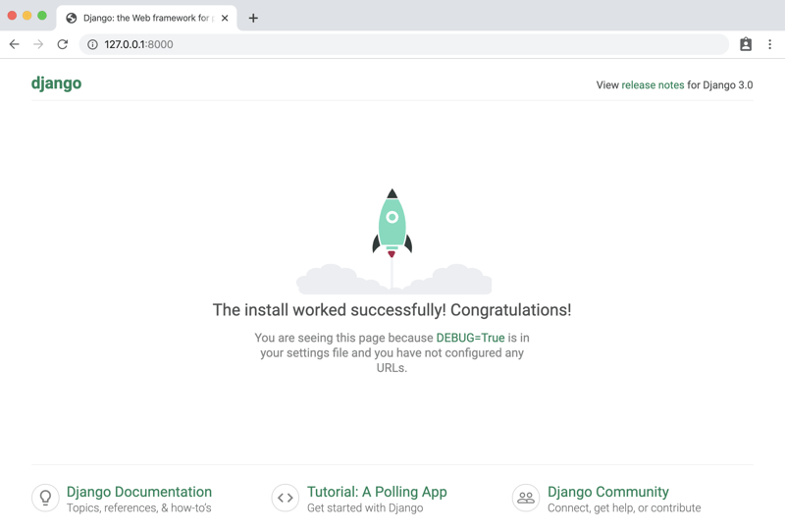Select the Django browser tab
The width and height of the screenshot is (785, 532).
click(146, 18)
